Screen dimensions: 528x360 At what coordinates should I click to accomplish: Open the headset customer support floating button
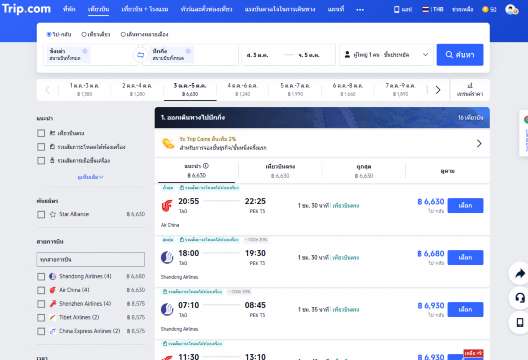coord(520,298)
